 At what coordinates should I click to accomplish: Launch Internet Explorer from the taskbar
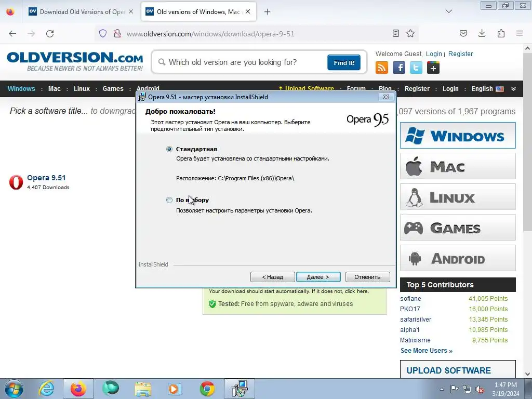46,389
